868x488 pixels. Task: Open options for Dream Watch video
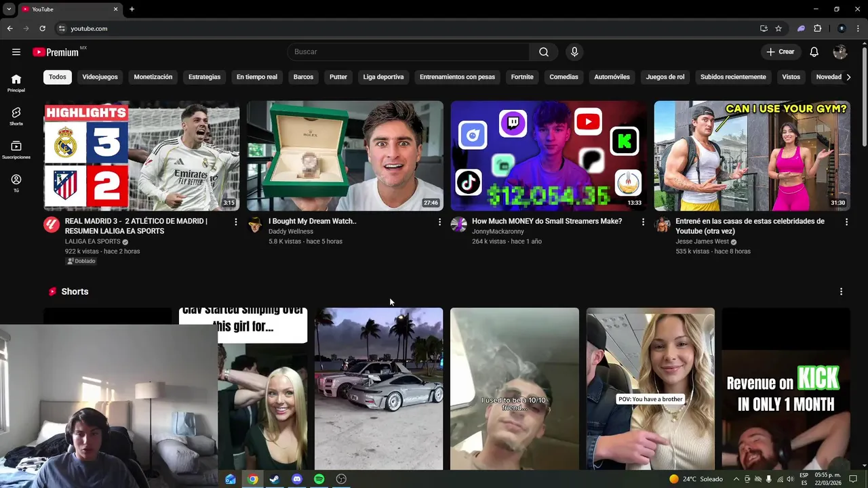coord(439,222)
